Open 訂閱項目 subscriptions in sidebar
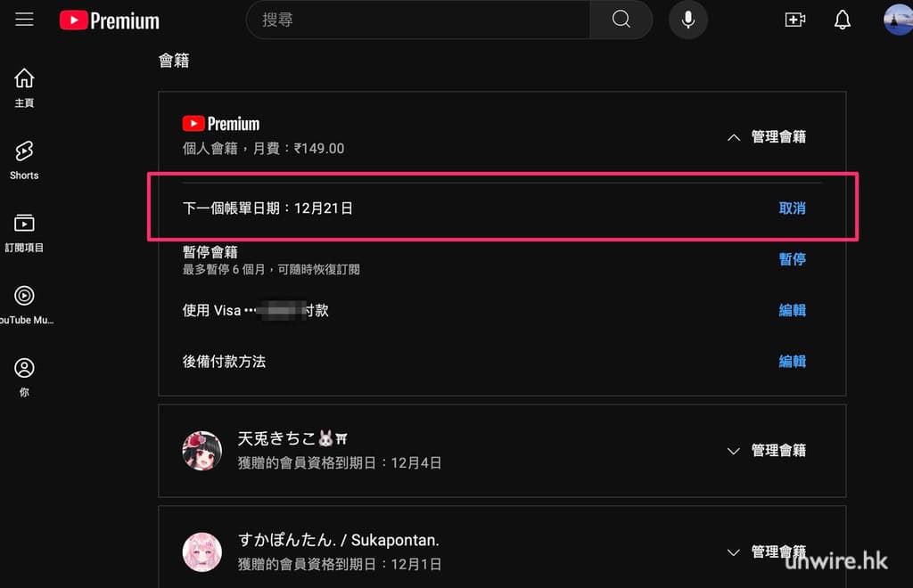913x588 pixels. click(24, 233)
